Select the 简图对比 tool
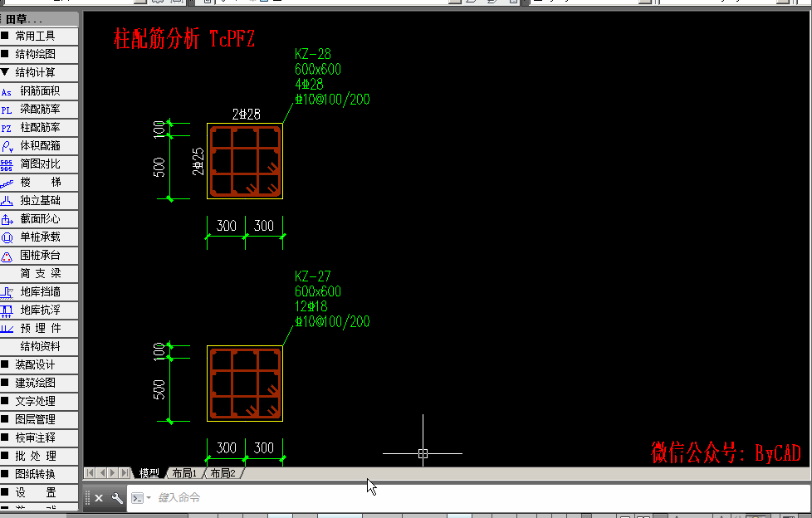 39,164
